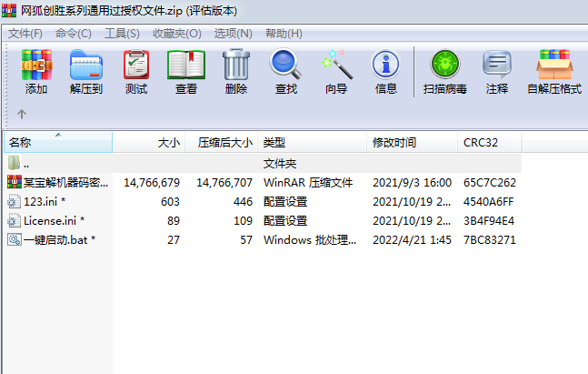Sort by 名称 column header
Viewport: 588px width, 374px height.
(x=20, y=143)
